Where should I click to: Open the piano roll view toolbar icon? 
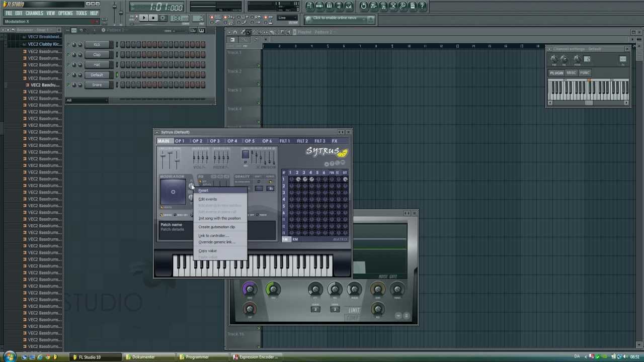click(329, 6)
